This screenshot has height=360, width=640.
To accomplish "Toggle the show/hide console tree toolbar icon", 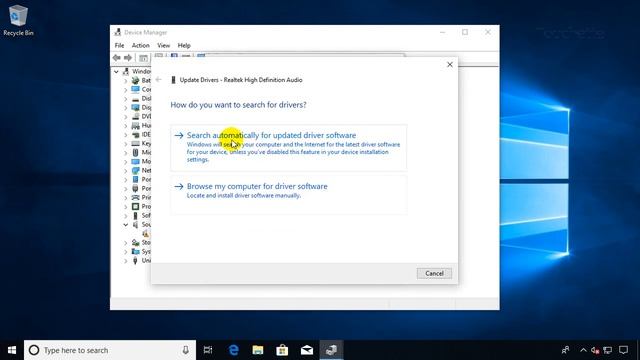I will click(x=143, y=58).
